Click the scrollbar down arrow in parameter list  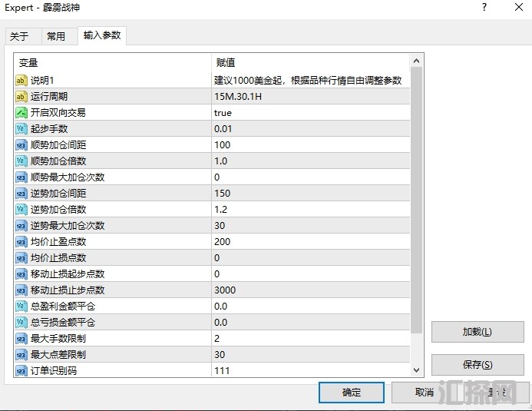[417, 370]
